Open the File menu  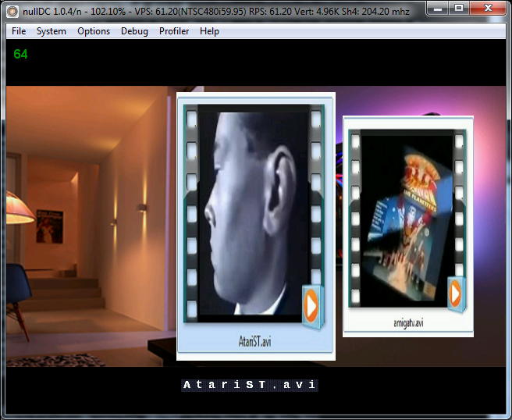coord(19,31)
